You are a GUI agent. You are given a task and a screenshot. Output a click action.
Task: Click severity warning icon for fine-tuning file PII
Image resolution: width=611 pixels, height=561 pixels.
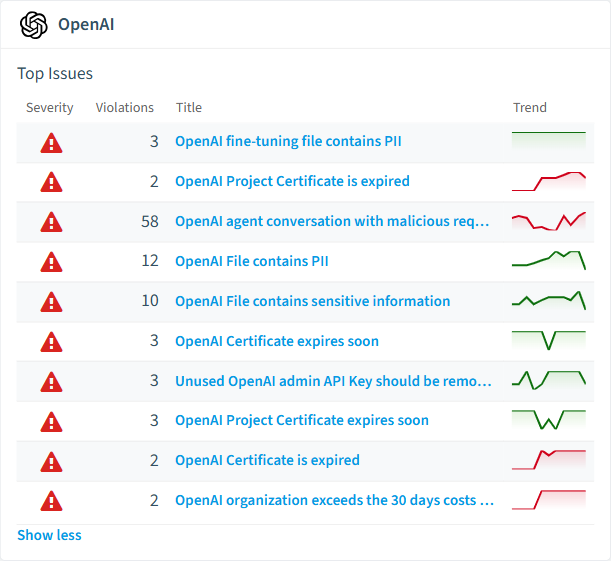point(51,143)
